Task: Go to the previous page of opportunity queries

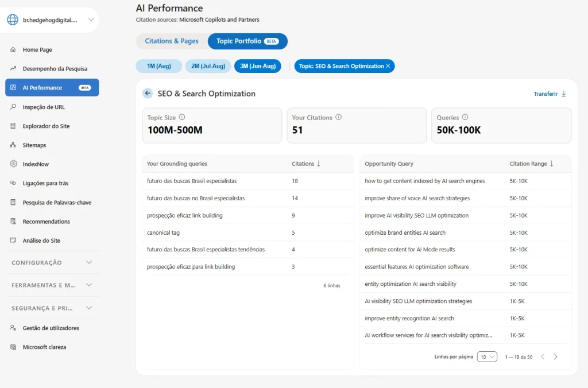Action: click(543, 357)
